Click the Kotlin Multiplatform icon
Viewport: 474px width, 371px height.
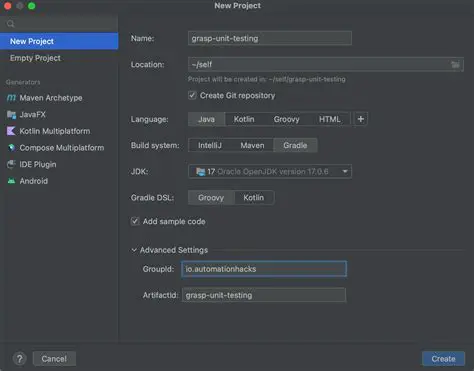click(x=11, y=131)
